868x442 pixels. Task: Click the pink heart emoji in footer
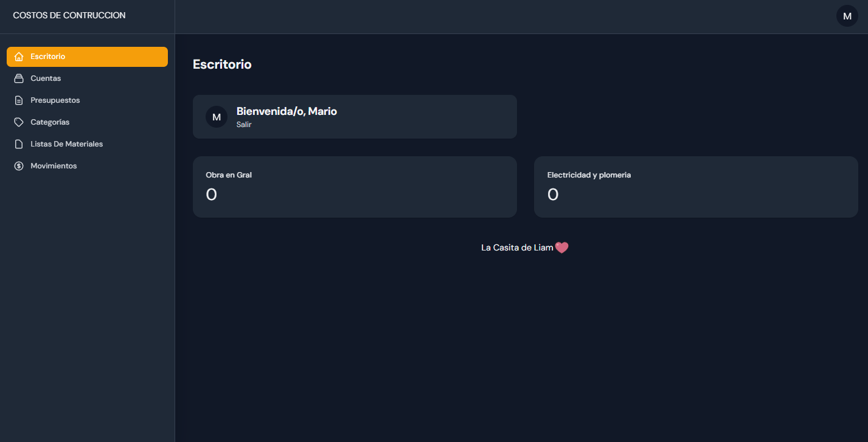pyautogui.click(x=561, y=247)
